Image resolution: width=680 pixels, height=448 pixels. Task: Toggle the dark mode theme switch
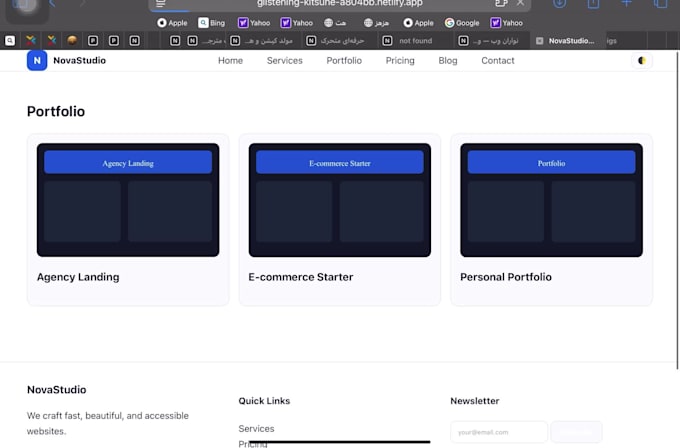click(642, 60)
